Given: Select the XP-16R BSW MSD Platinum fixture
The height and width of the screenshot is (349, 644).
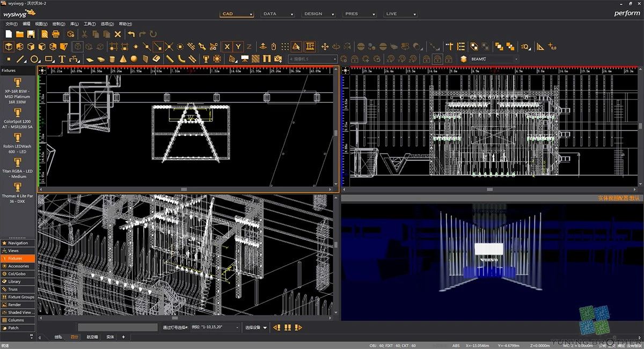Looking at the screenshot, I should [x=18, y=91].
